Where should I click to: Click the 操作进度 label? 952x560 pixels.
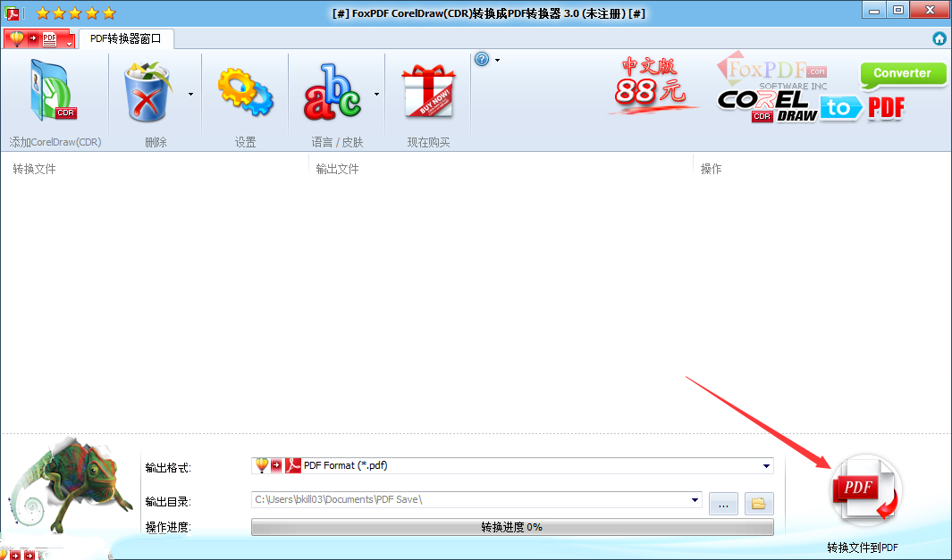pyautogui.click(x=168, y=527)
